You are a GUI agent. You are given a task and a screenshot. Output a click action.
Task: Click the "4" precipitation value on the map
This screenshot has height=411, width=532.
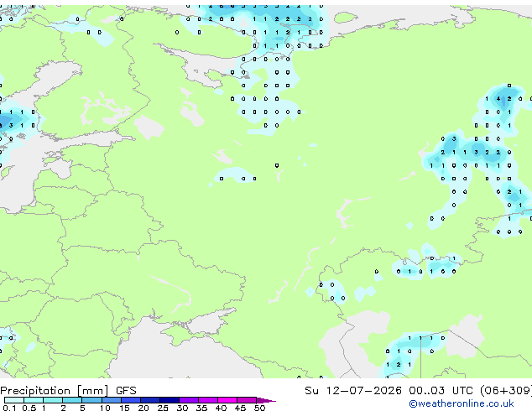pyautogui.click(x=498, y=99)
